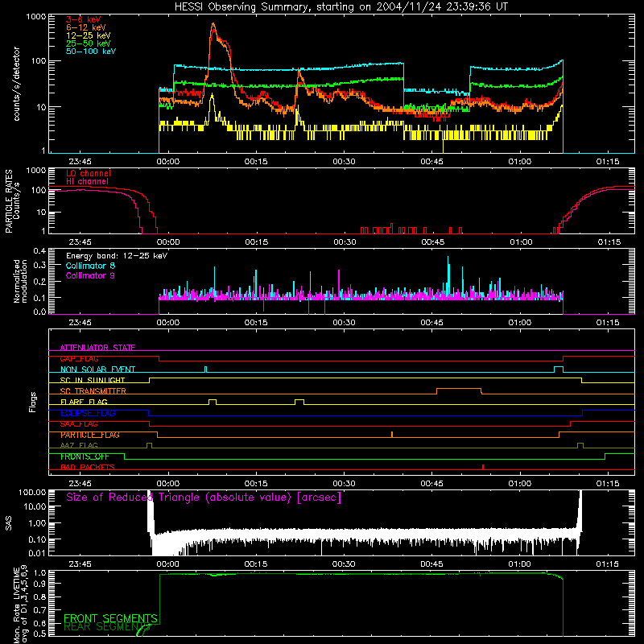The width and height of the screenshot is (644, 644).
Task: Select the REAR SEGMENTS legend label
Action: 107,627
